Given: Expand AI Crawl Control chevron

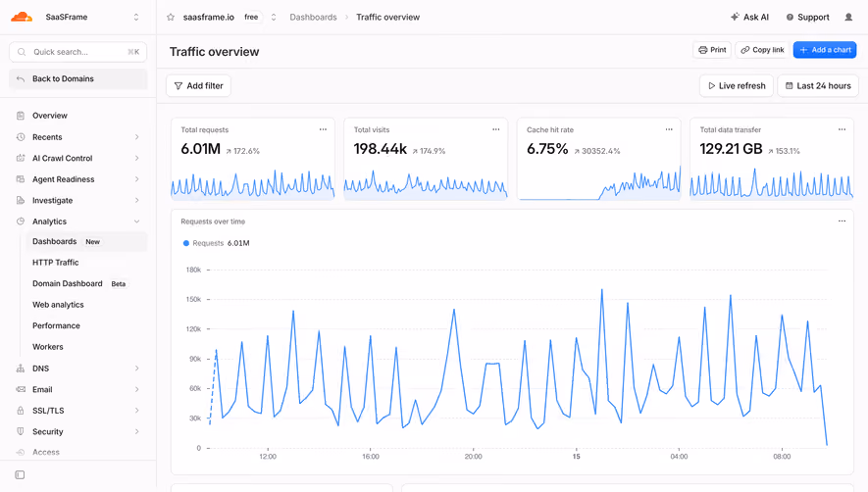Looking at the screenshot, I should click(x=136, y=158).
